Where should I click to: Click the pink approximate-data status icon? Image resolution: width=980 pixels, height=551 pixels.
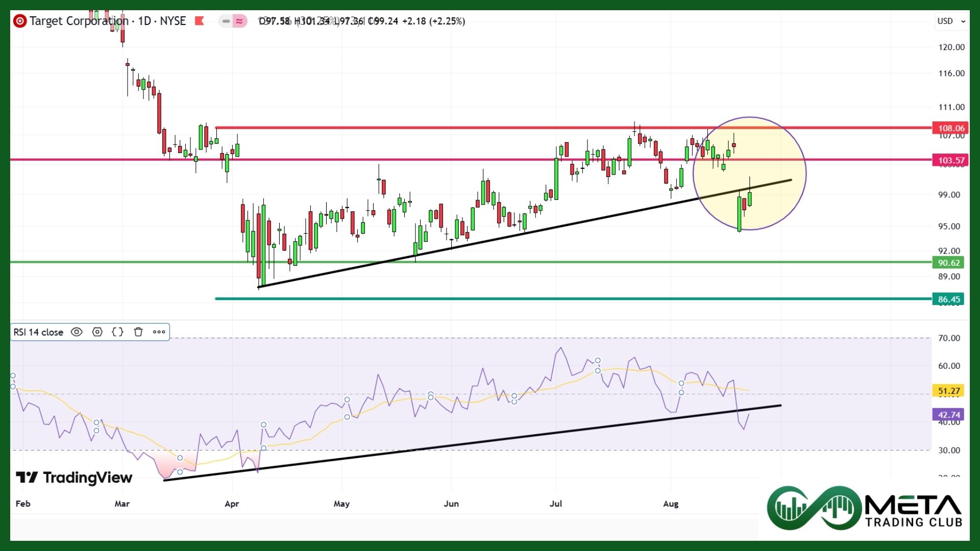click(239, 21)
